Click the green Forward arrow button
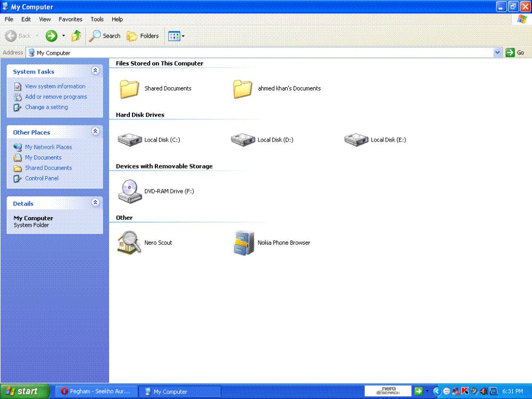532x399 pixels. tap(52, 36)
